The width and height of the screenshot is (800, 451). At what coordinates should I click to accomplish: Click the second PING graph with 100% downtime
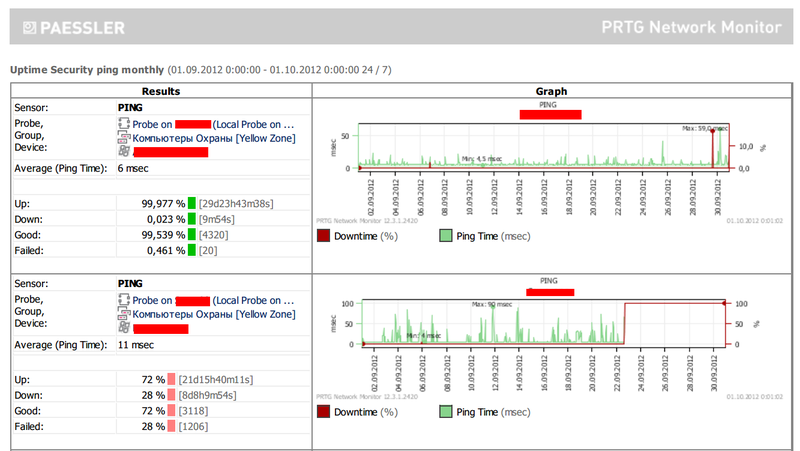548,338
